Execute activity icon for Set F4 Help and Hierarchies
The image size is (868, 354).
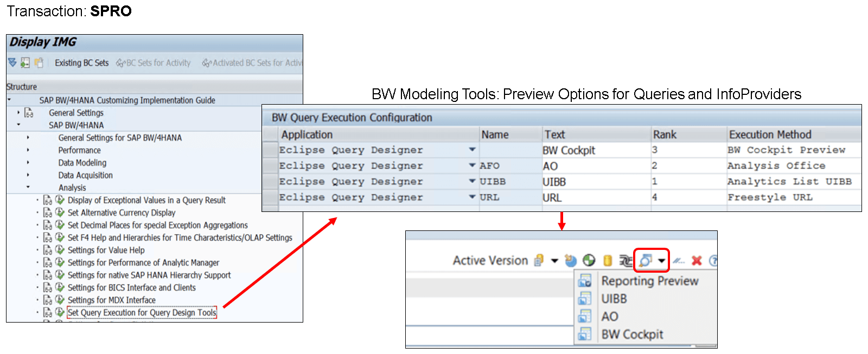pos(60,237)
